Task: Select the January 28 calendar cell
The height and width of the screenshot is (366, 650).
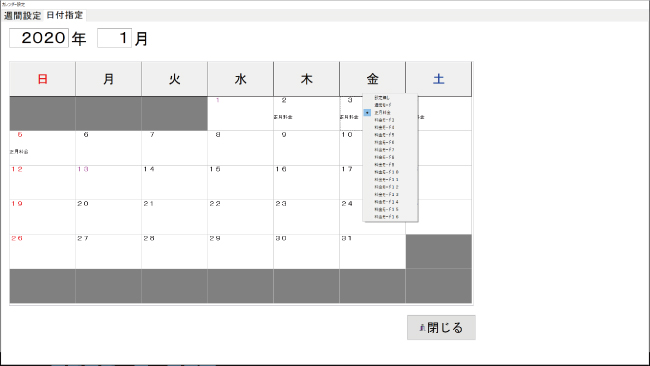Action: pyautogui.click(x=175, y=252)
